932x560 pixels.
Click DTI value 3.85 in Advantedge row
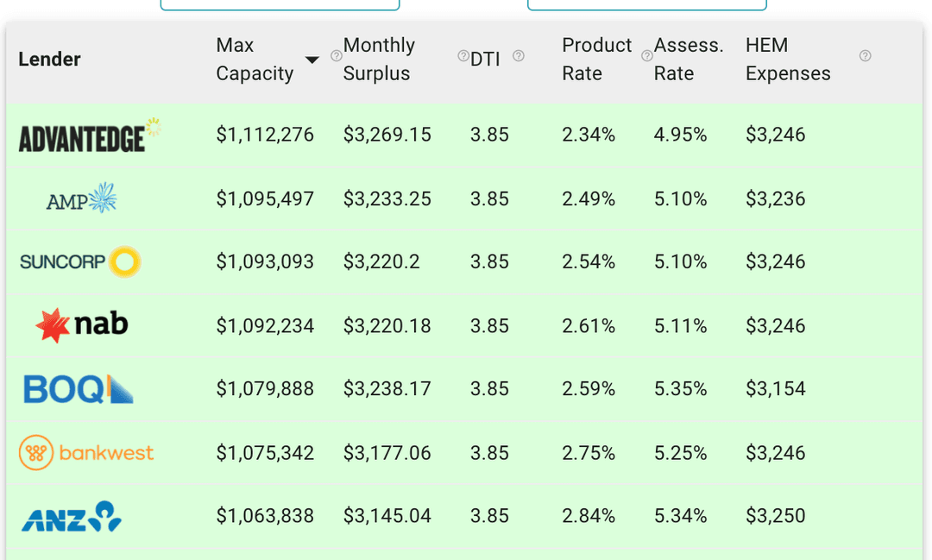tap(490, 135)
